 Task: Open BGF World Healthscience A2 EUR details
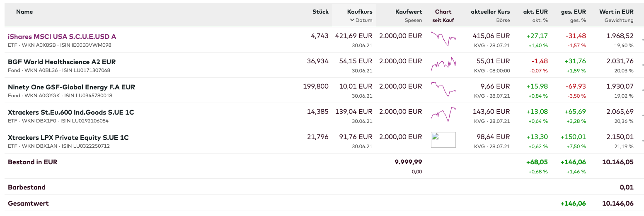coord(62,62)
